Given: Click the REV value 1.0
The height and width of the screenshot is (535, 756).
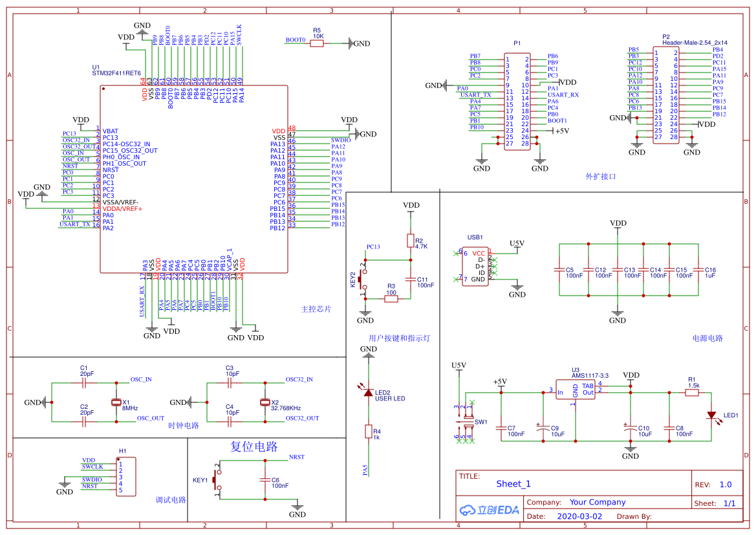Looking at the screenshot, I should coord(726,485).
